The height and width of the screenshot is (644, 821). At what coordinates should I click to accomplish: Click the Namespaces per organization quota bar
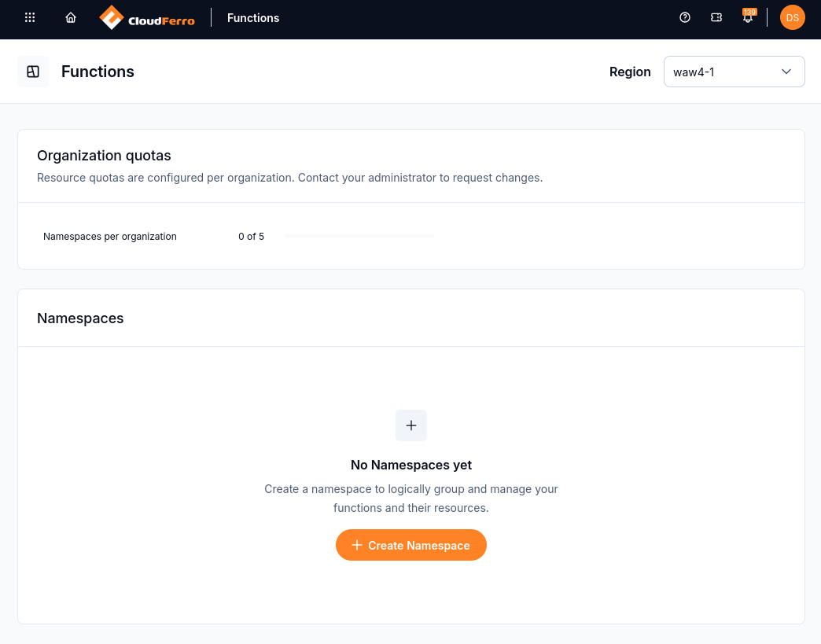tap(359, 236)
